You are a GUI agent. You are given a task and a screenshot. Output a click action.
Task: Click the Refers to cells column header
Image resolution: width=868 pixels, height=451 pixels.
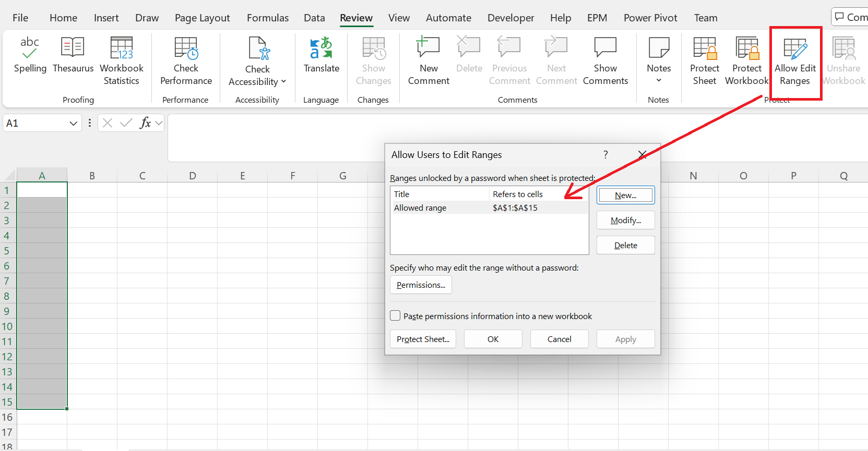pyautogui.click(x=539, y=194)
